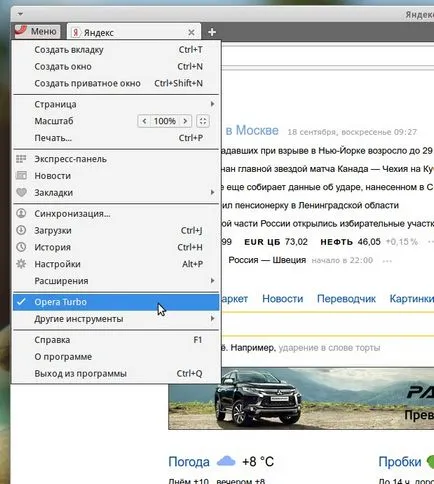Toggle the Opera Turbo checkmark
This screenshot has height=484, width=434.
(116, 302)
